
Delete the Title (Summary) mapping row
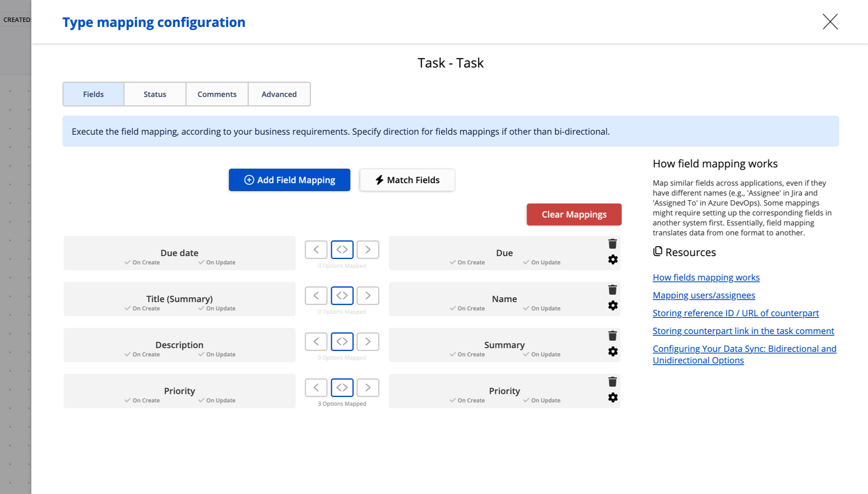click(612, 290)
